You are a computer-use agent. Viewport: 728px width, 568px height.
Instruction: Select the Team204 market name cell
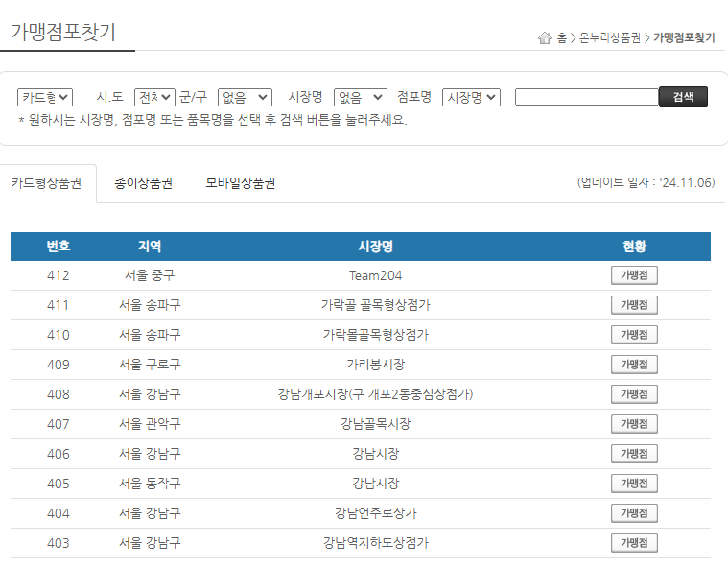point(376,275)
